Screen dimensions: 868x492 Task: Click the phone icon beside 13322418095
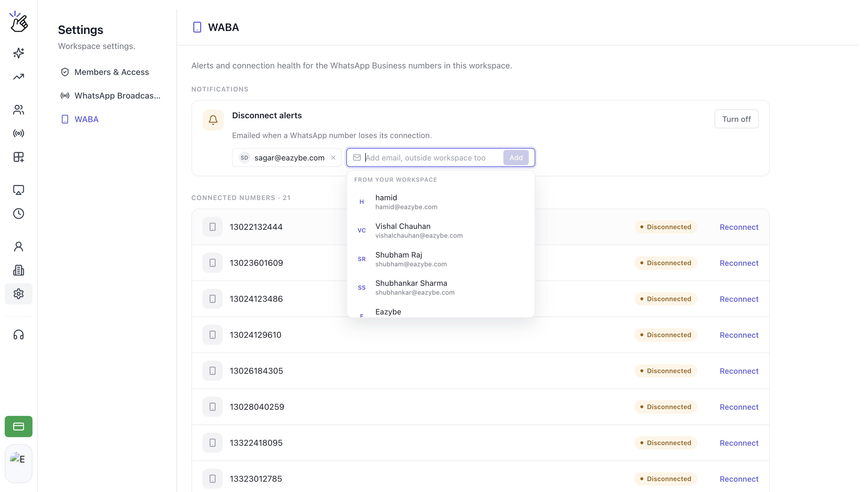pyautogui.click(x=212, y=443)
